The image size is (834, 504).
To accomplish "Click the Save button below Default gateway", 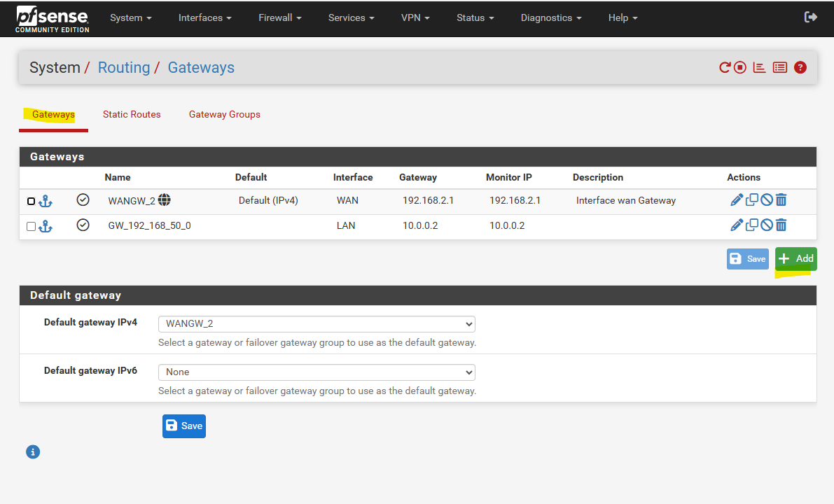I will [x=184, y=426].
